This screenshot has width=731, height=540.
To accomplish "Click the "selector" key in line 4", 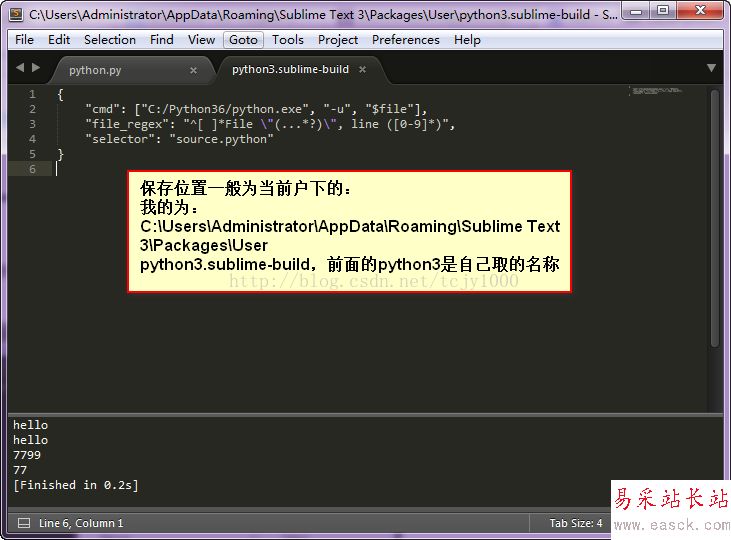I will 120,139.
